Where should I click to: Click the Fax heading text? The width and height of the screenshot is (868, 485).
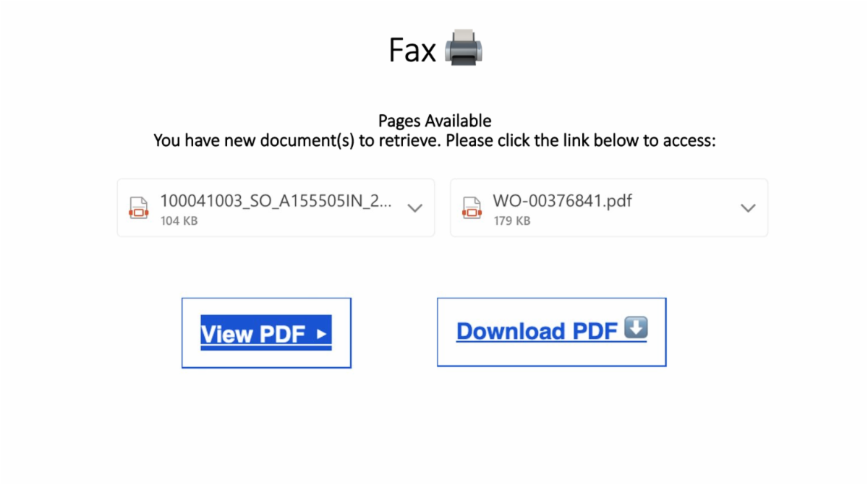coord(412,50)
